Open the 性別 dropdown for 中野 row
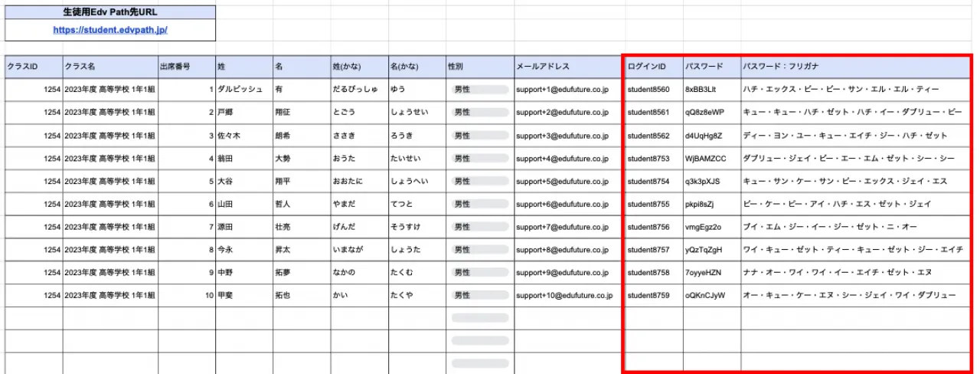Screen dimensions: 980x374 coord(480,272)
